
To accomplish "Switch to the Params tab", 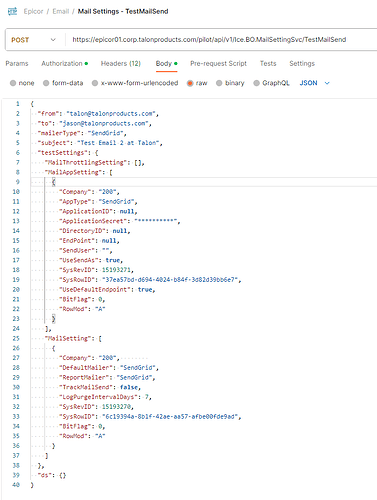I will coord(17,63).
